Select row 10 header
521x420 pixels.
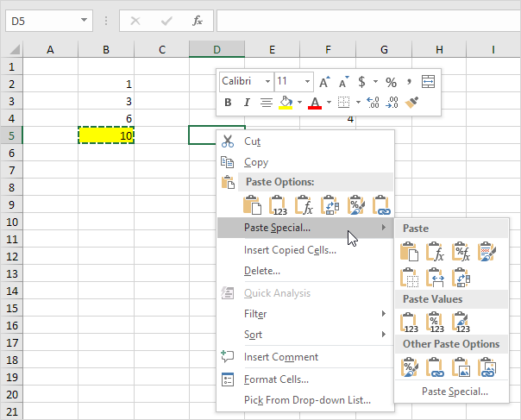[x=11, y=222]
